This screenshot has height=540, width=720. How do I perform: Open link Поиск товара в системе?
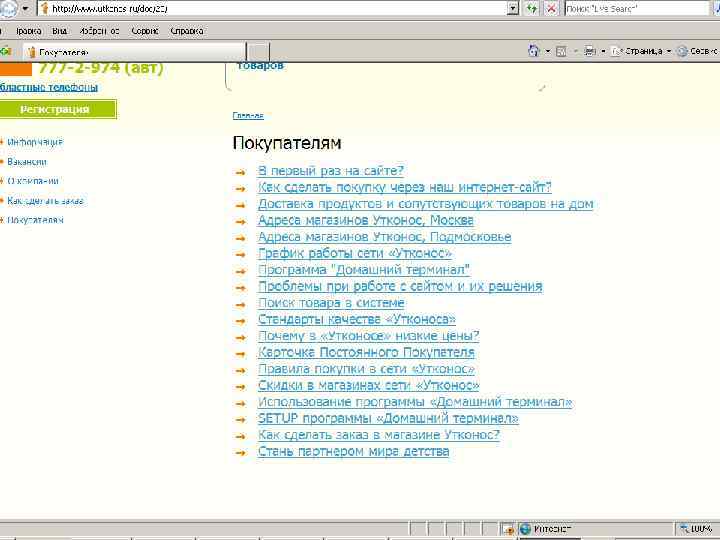[331, 303]
